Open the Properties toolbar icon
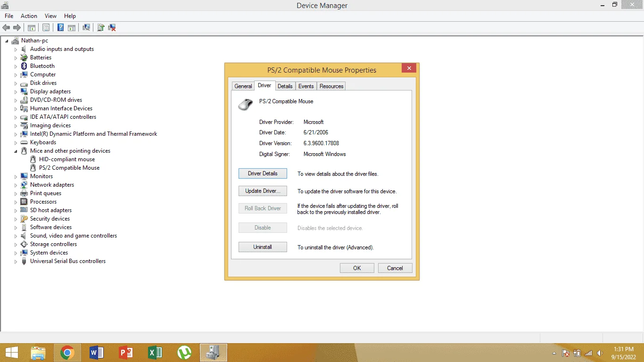The image size is (644, 362). point(46,27)
